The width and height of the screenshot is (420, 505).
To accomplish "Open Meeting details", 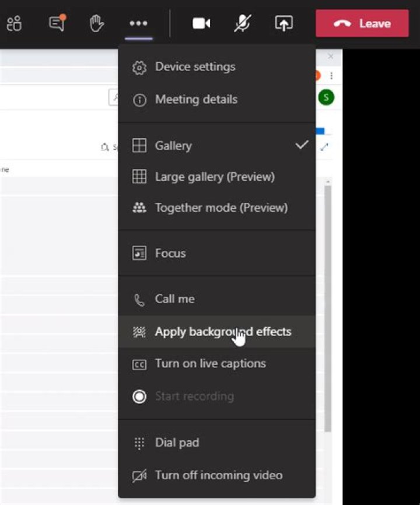I will point(216,100).
